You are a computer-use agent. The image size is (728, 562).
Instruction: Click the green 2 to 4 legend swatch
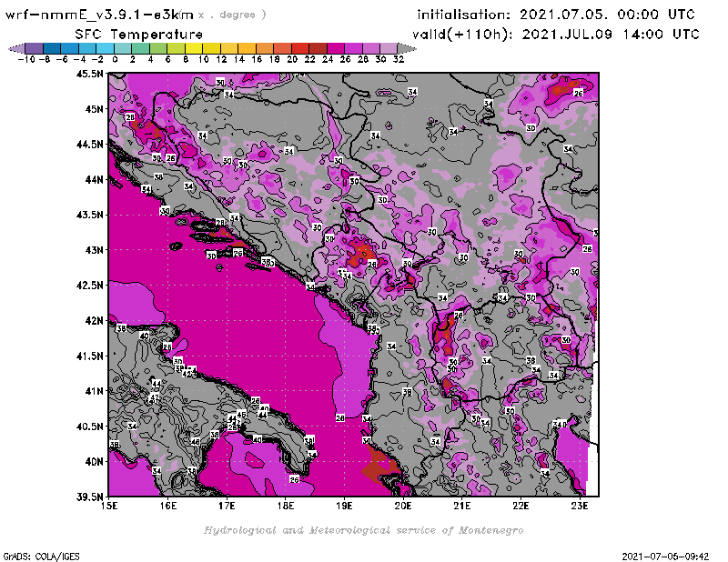click(x=140, y=48)
